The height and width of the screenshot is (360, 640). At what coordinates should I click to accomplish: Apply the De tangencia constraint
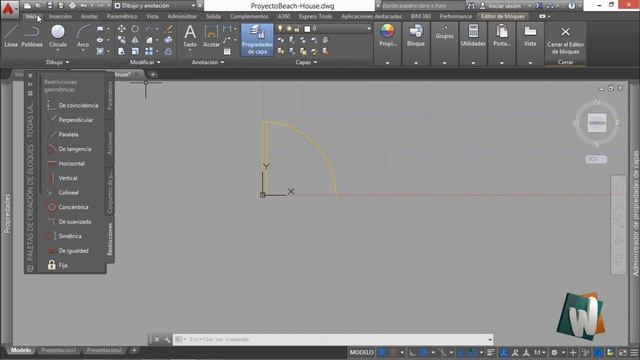coord(70,149)
